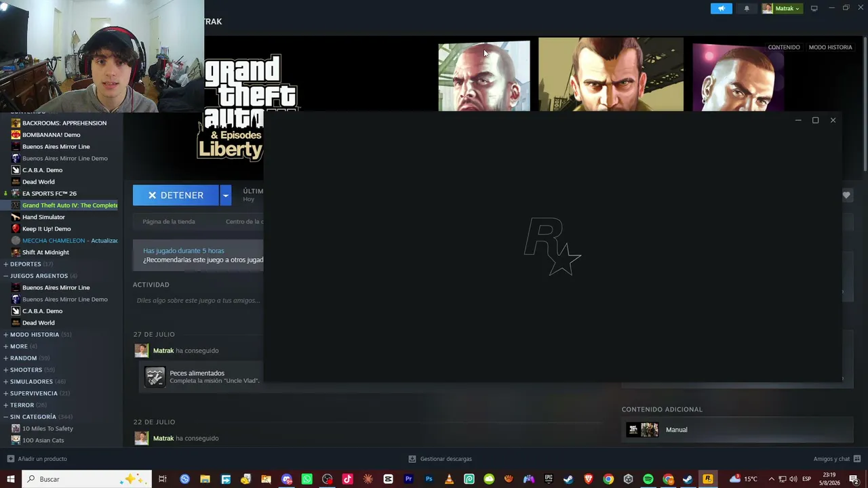868x488 pixels.
Task: Select Shift At Midnight in library
Action: pyautogui.click(x=45, y=253)
